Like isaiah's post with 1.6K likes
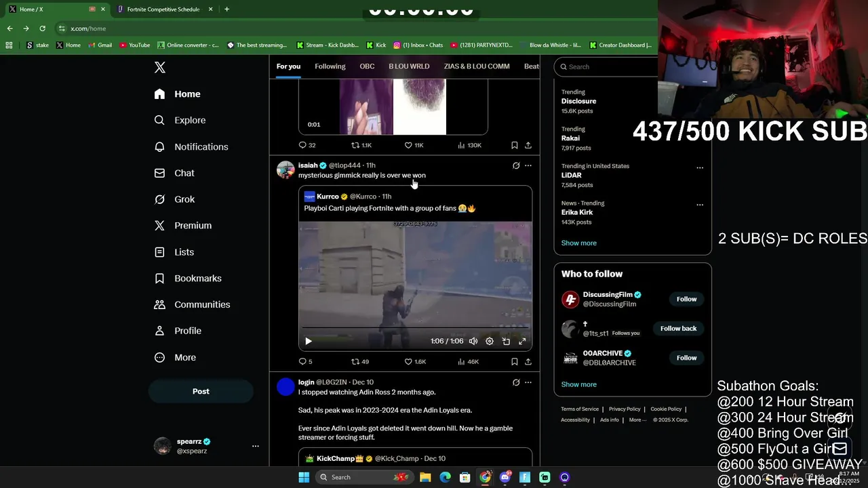 pyautogui.click(x=414, y=362)
